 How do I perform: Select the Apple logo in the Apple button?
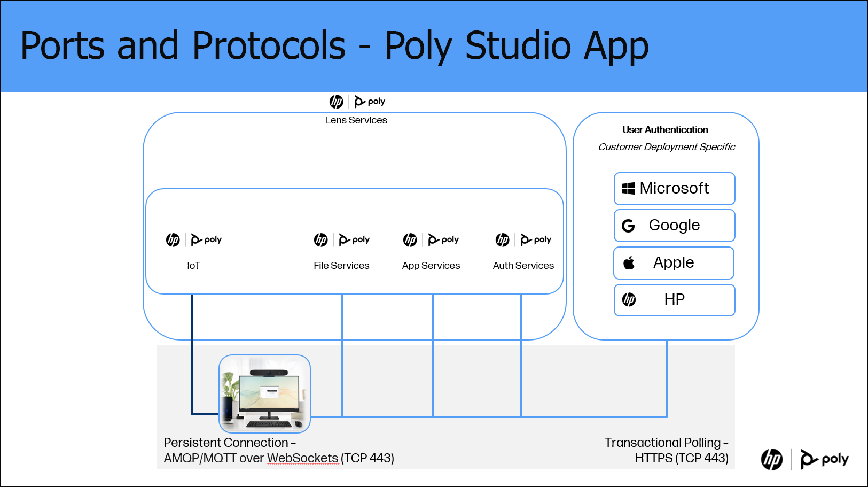(629, 262)
